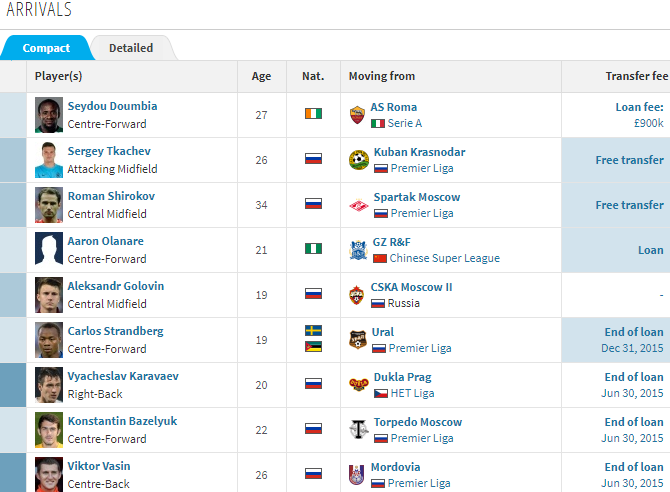
Task: Click the Ural club crest icon
Action: [x=357, y=340]
